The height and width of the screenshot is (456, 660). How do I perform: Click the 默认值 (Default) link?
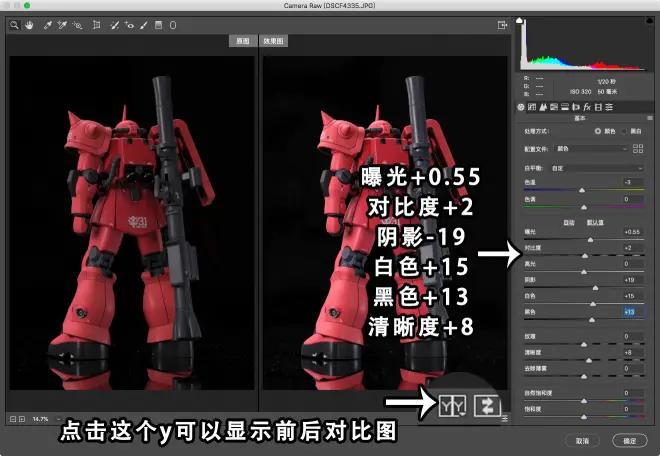(x=595, y=222)
